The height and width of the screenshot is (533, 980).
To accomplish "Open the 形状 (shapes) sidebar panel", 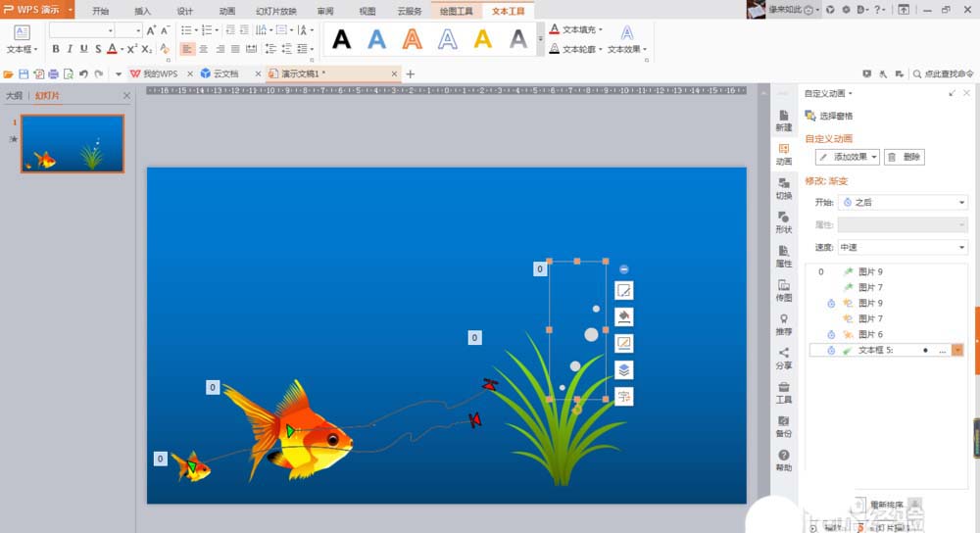I will [x=783, y=221].
